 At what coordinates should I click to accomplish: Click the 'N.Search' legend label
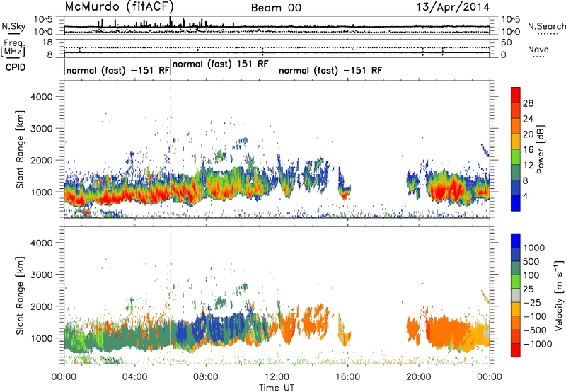tap(546, 26)
